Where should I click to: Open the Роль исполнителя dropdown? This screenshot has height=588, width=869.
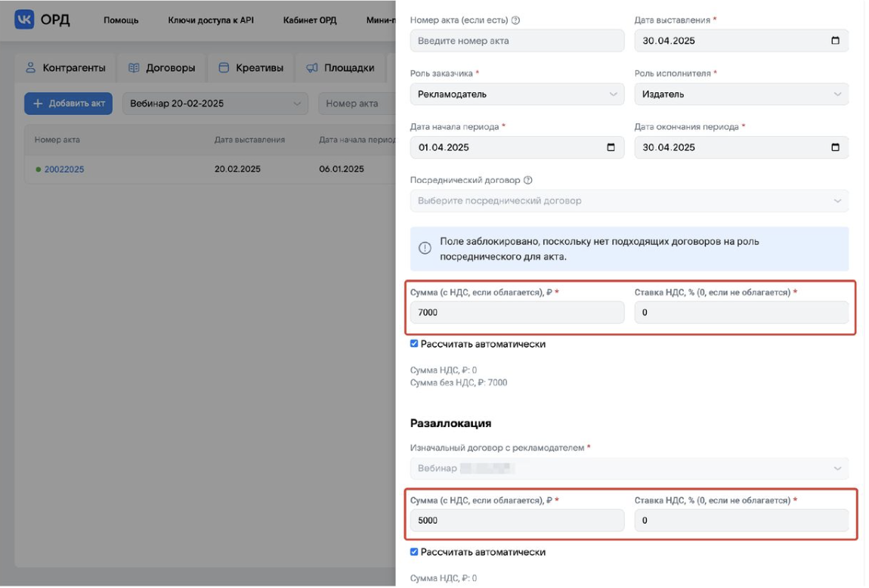click(x=741, y=94)
